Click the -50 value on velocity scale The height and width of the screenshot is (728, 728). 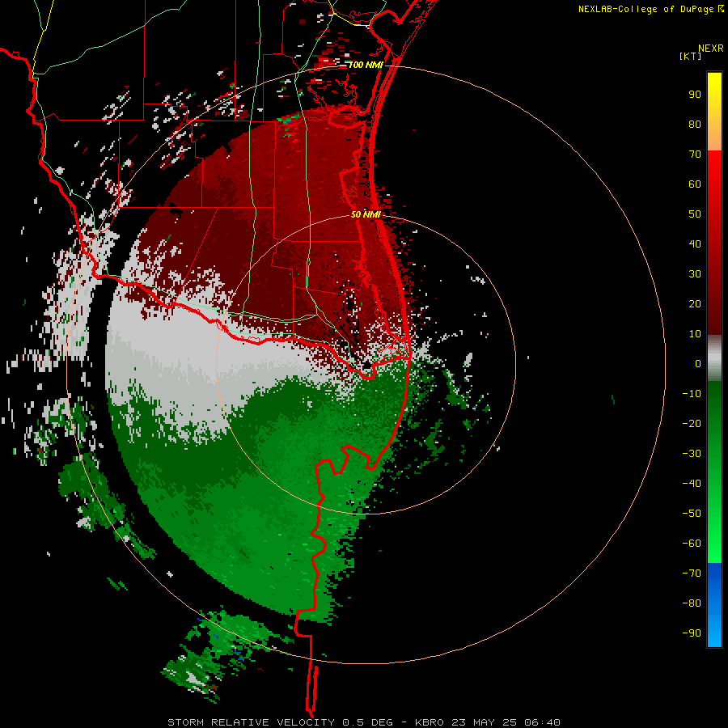click(692, 514)
